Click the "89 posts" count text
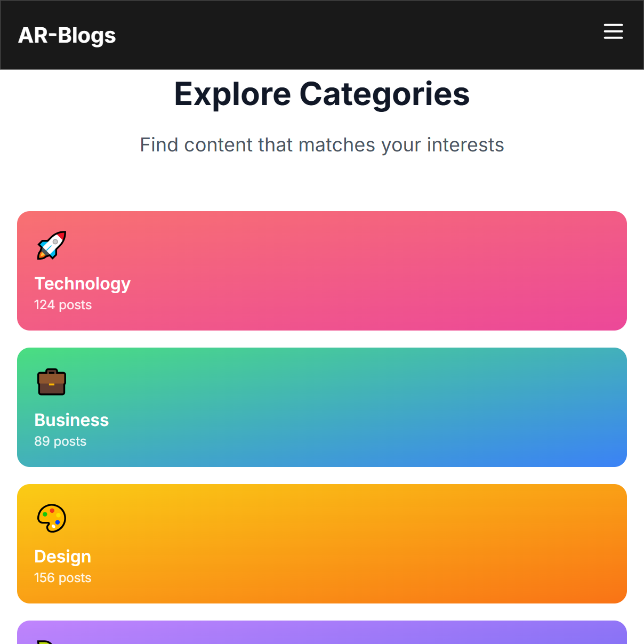The image size is (644, 644). 60,441
